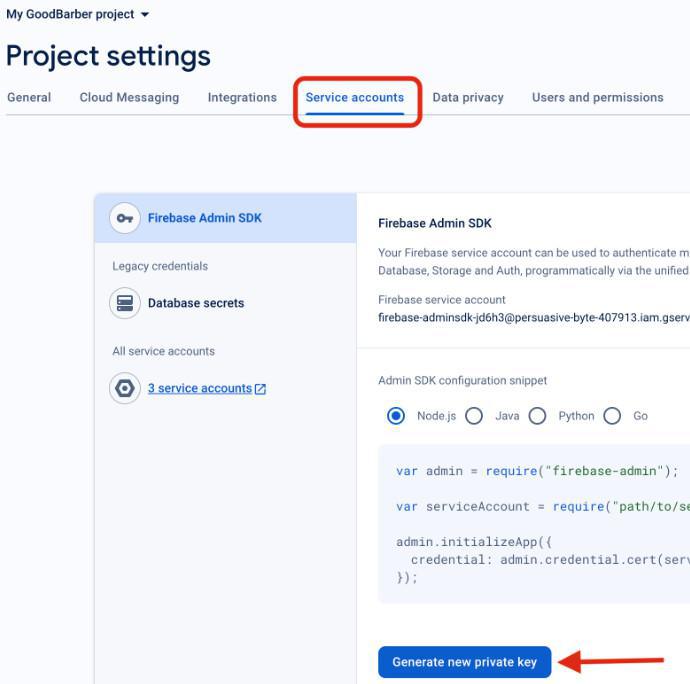Switch to the General tab

click(29, 98)
